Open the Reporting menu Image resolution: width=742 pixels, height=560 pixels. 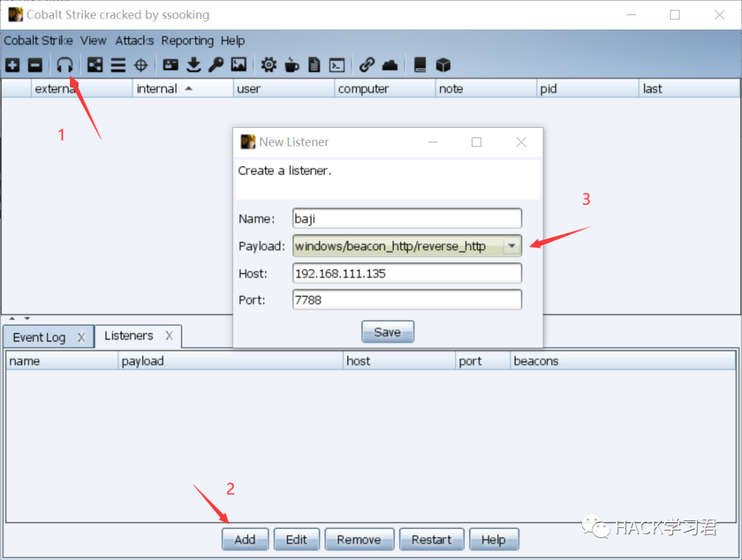(x=188, y=41)
